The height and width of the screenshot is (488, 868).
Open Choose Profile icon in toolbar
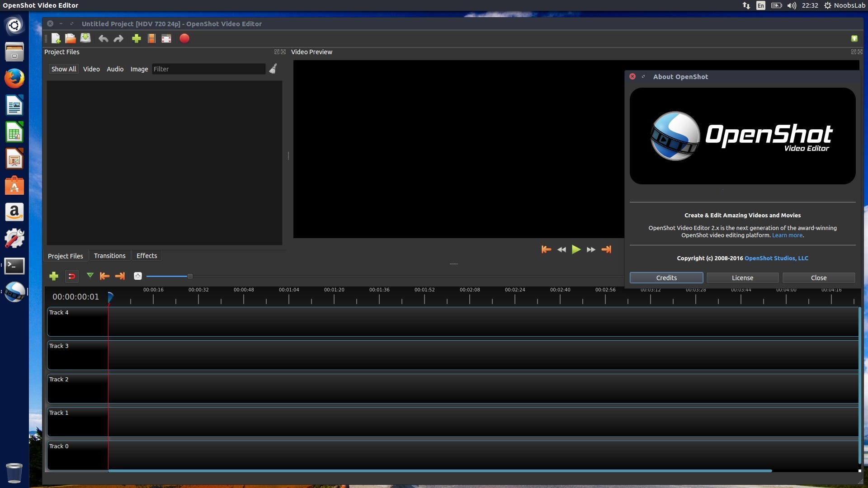(x=151, y=38)
